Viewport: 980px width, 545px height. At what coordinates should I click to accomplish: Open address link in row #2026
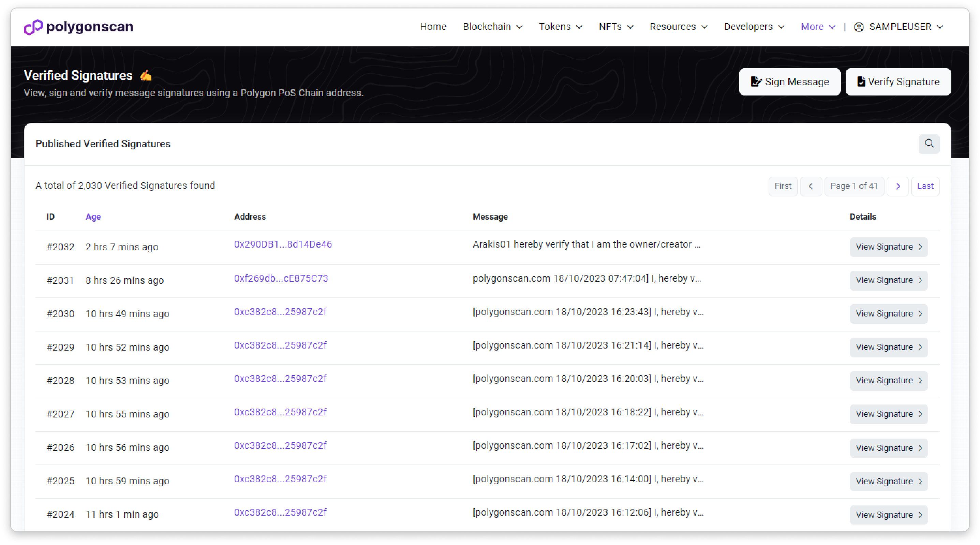coord(280,446)
